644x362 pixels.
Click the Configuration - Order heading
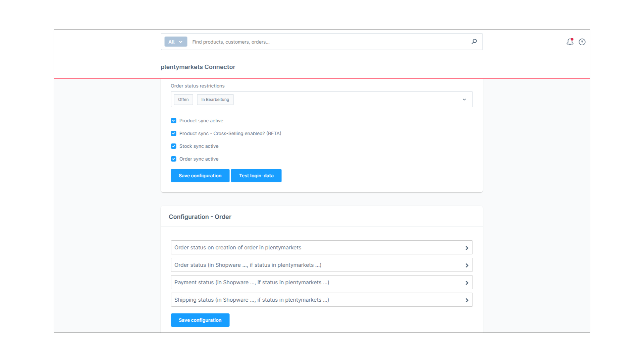200,217
